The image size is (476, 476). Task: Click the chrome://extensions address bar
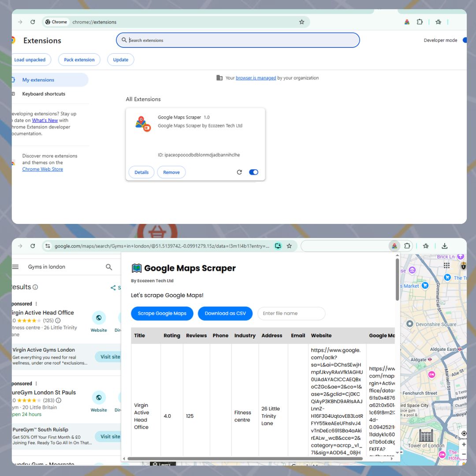[x=176, y=22]
